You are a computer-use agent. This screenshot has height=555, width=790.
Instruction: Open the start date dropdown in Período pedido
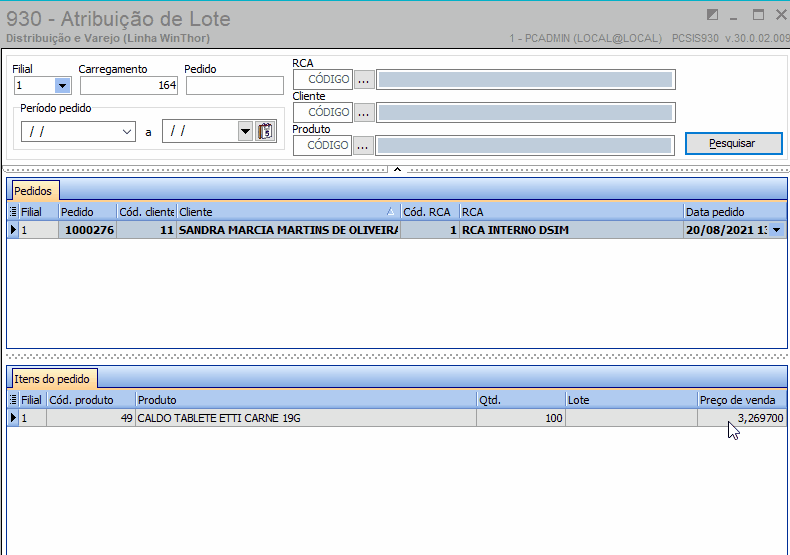[x=127, y=132]
